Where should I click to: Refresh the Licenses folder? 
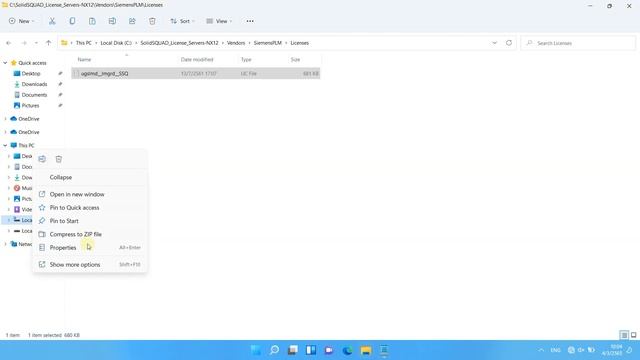(509, 43)
